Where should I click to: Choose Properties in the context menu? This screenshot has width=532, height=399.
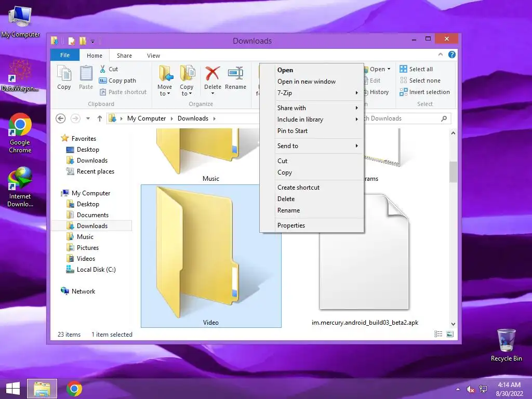pos(312,225)
